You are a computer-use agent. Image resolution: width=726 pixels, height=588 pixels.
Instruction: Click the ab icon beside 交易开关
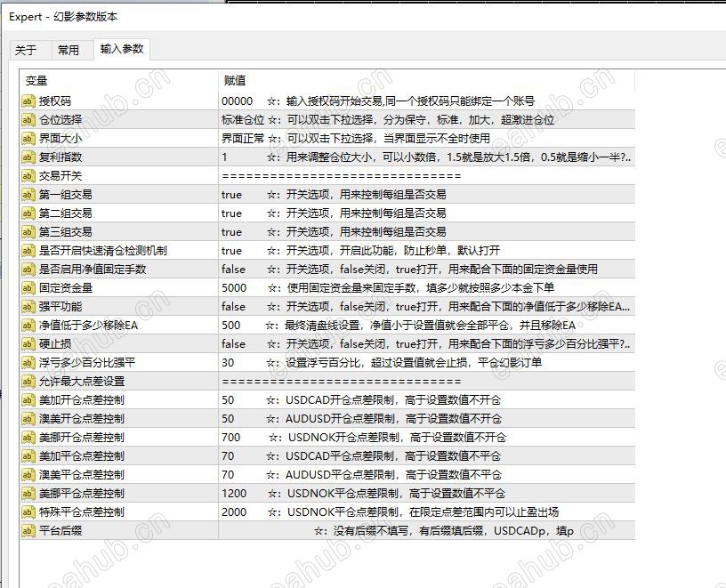28,176
